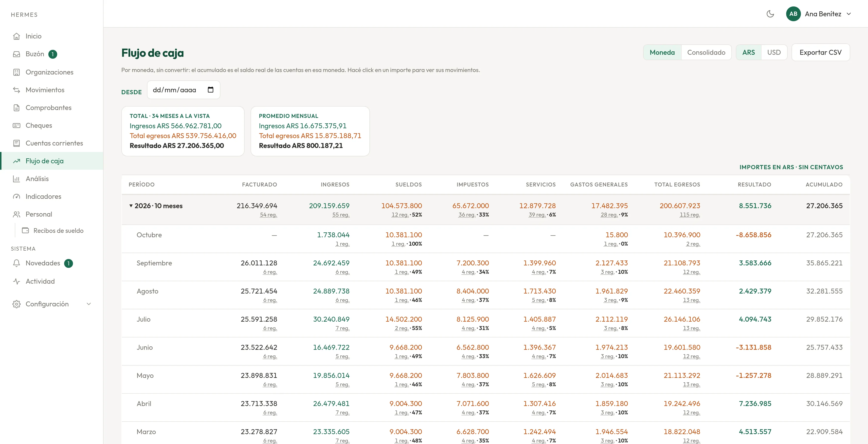Open the Comprobantes document icon
The height and width of the screenshot is (444, 868).
tap(17, 108)
